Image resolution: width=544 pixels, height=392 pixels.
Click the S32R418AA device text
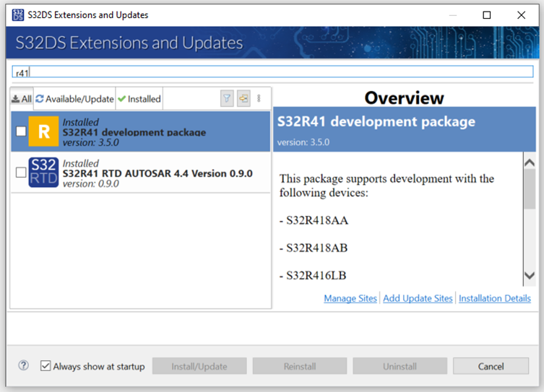coord(317,220)
